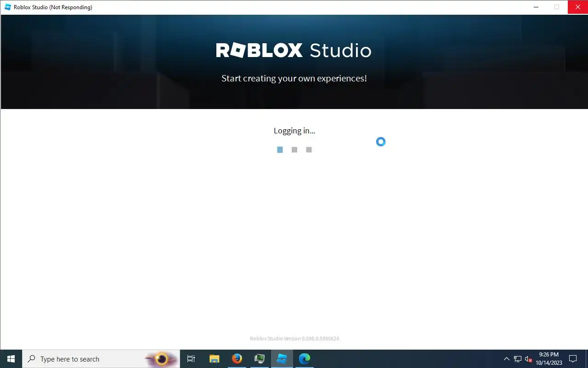Click the ROBLOX Studio logo banner
Viewport: 588px width, 368px height.
pyautogui.click(x=294, y=50)
